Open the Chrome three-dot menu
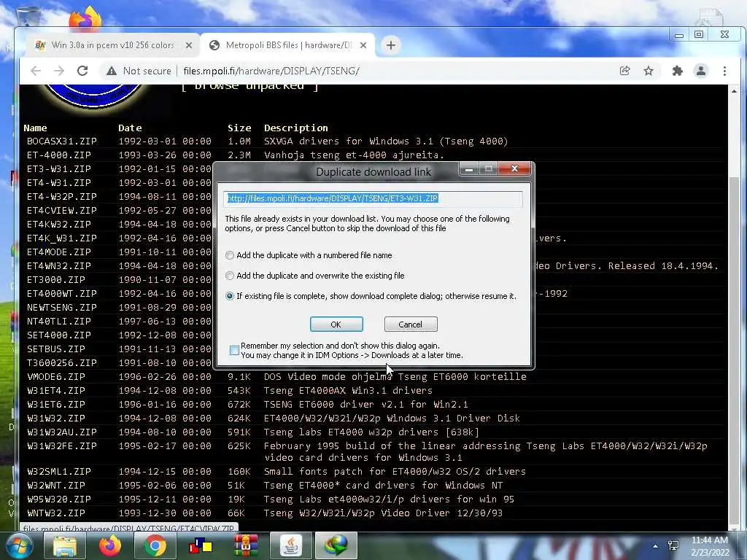The height and width of the screenshot is (560, 747). [x=724, y=71]
